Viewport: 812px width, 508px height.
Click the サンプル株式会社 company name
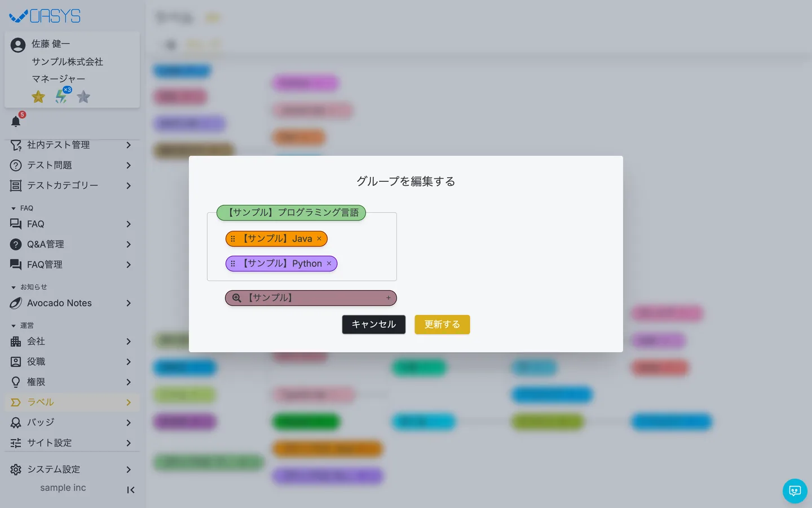67,62
